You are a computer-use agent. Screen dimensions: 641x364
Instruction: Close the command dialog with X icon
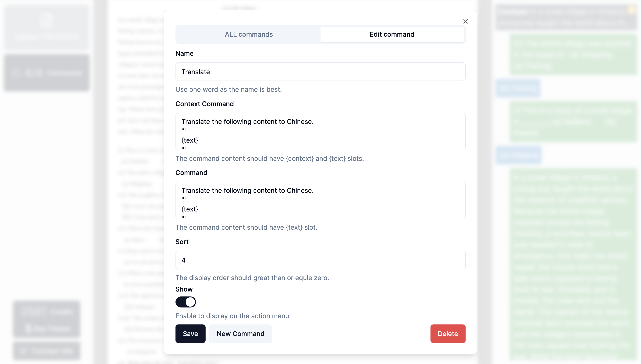click(465, 21)
